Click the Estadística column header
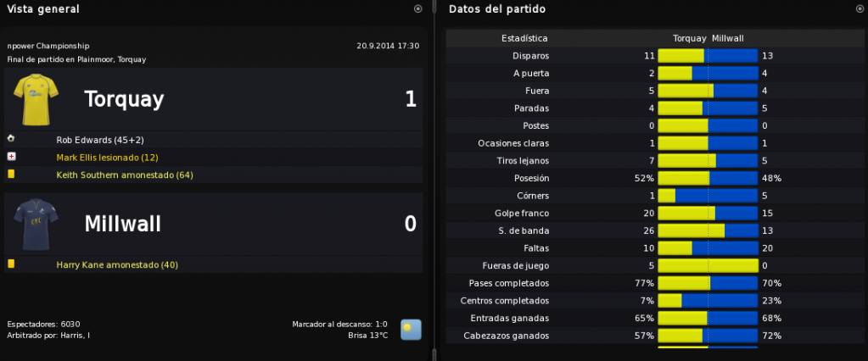 524,38
